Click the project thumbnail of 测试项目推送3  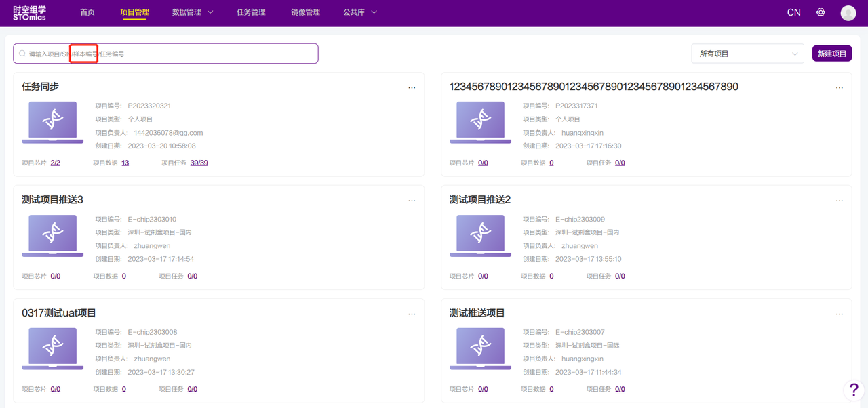[53, 234]
